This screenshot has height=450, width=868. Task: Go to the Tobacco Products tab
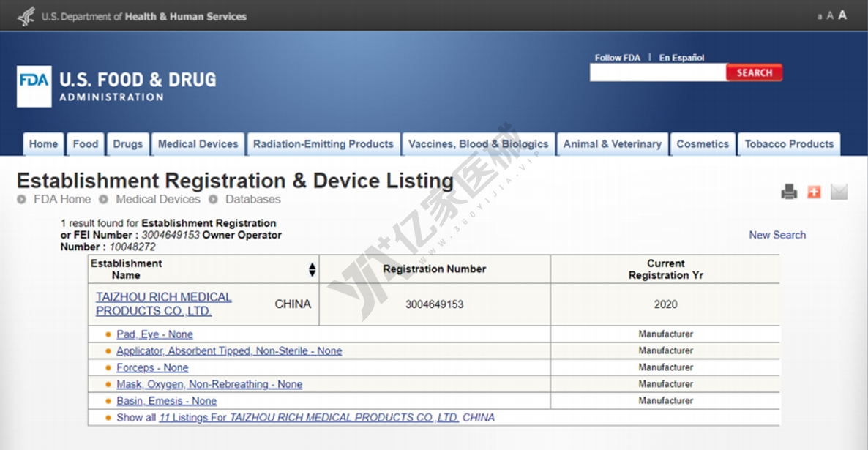coord(788,144)
